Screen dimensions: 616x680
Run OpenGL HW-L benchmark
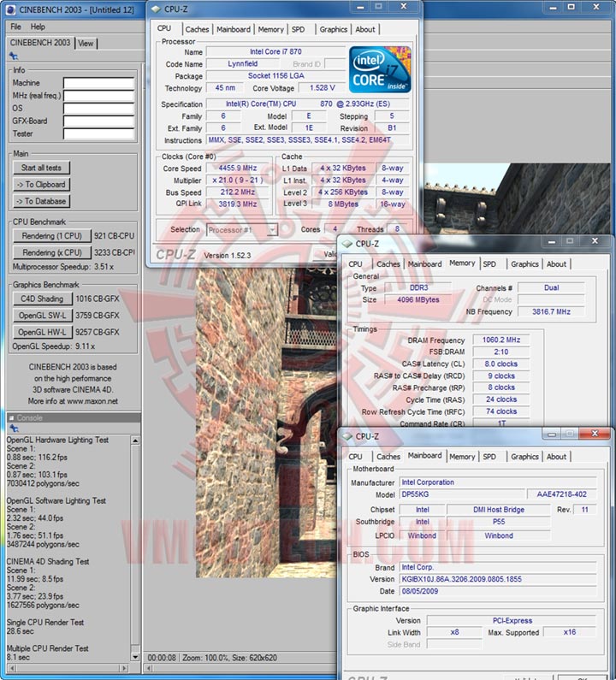click(x=42, y=332)
